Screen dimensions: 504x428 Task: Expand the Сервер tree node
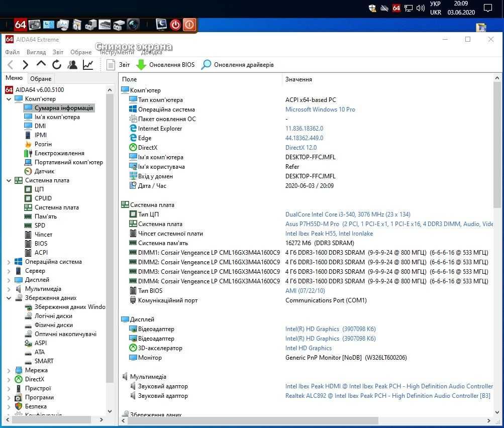[x=9, y=271]
